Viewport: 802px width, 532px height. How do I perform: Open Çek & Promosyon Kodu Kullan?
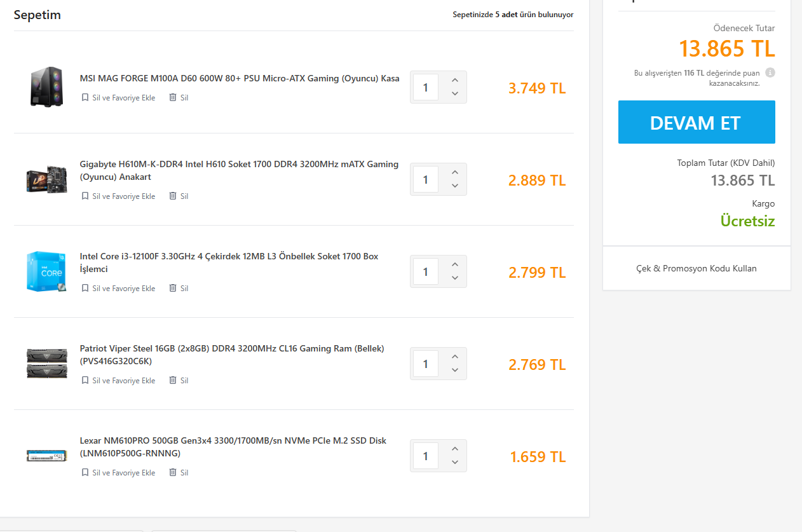[x=697, y=268]
